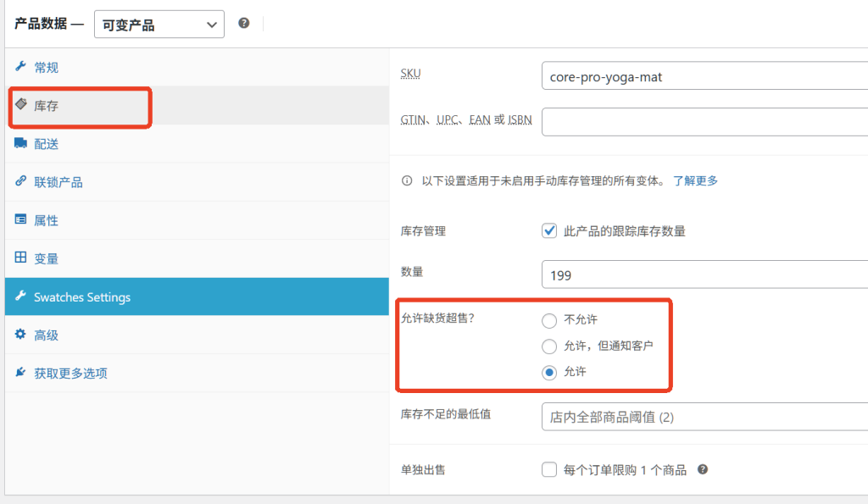Open the 了解更多 link
This screenshot has width=868, height=504.
pyautogui.click(x=695, y=180)
